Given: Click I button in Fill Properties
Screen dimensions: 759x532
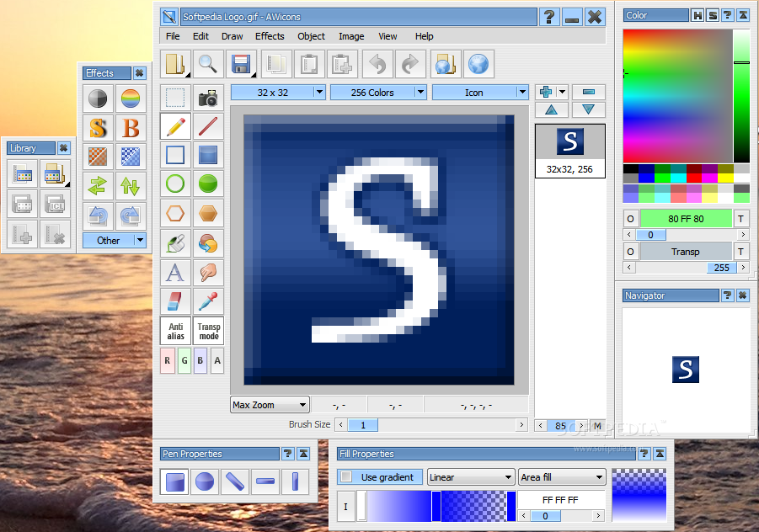Looking at the screenshot, I should [x=345, y=507].
